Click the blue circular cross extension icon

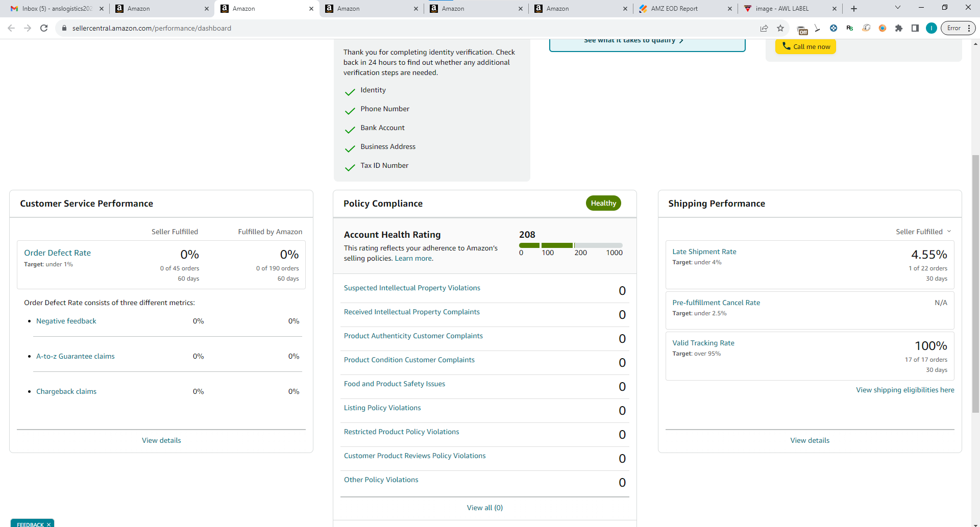pos(834,28)
